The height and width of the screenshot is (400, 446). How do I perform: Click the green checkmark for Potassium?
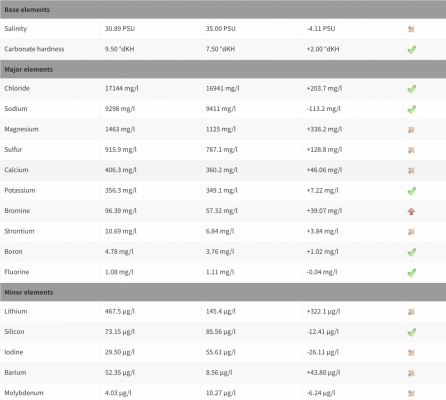pyautogui.click(x=412, y=191)
